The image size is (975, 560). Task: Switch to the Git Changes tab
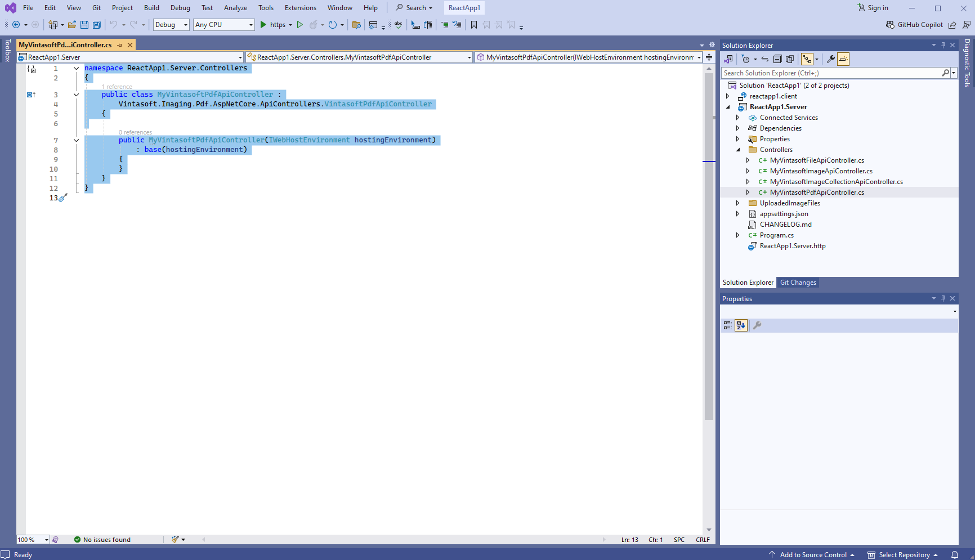798,283
